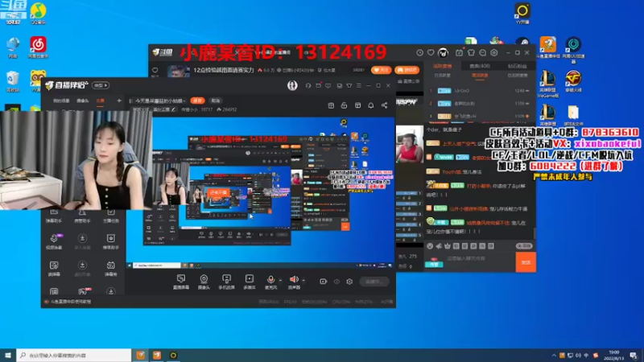Open the 弹幕秀 tool

[x=110, y=269]
